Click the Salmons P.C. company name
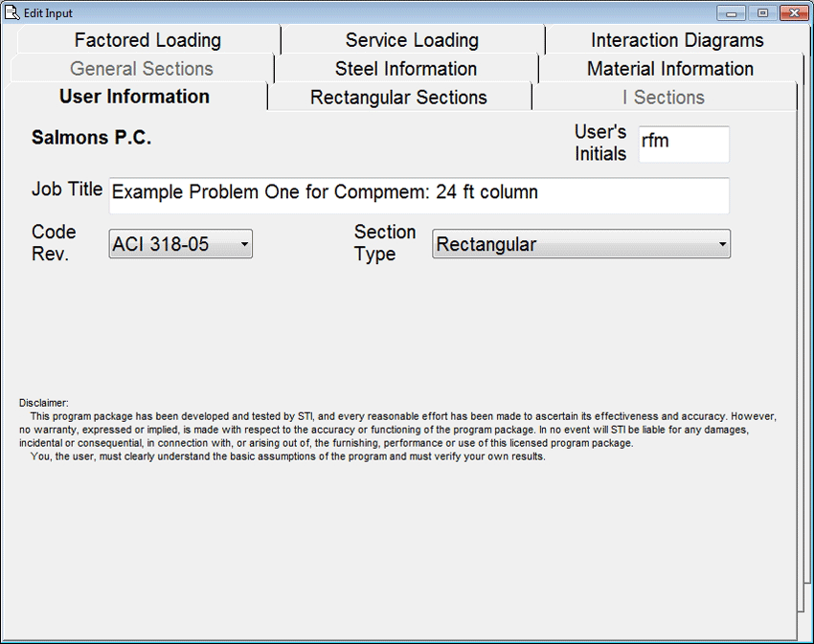Screen dimensions: 814x644 (x=92, y=138)
